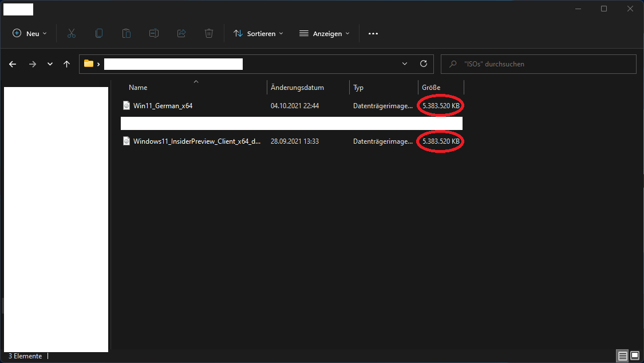Sort by the Typ column header
Screen dimensions: 644x363
(x=358, y=88)
